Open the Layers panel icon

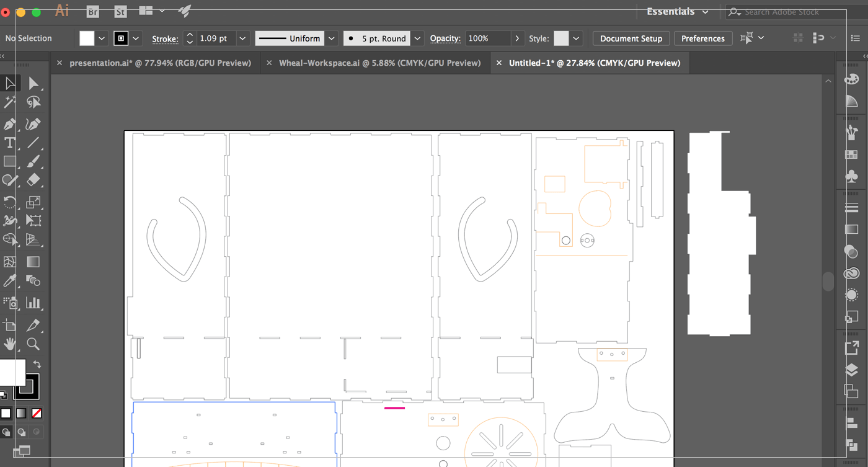[x=852, y=371]
